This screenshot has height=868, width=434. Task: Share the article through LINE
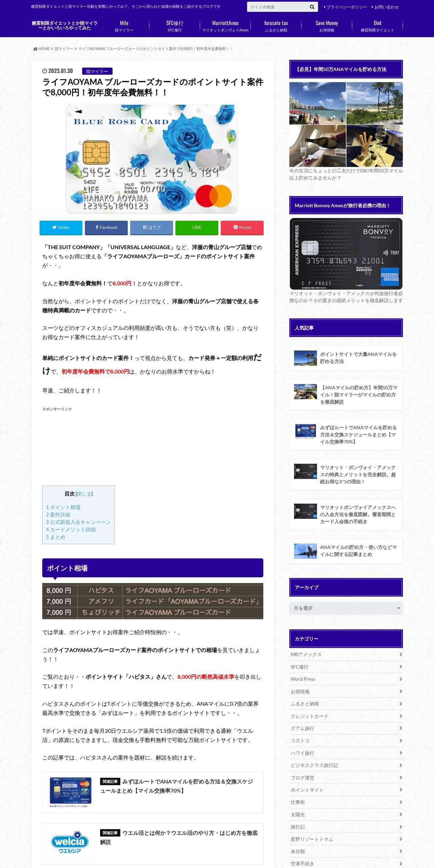click(197, 227)
